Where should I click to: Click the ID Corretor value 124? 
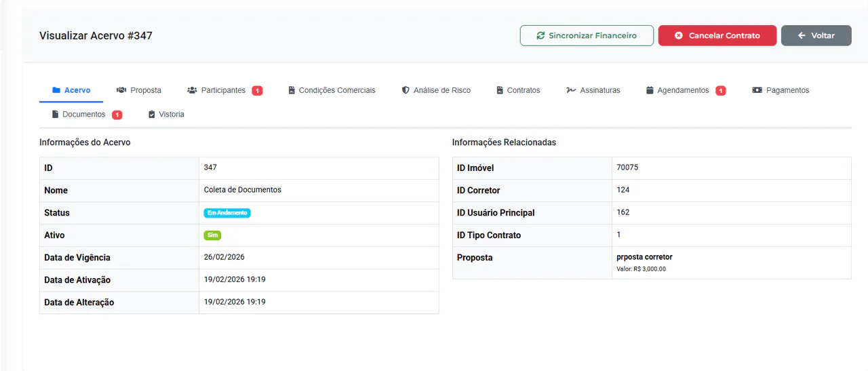(x=623, y=190)
